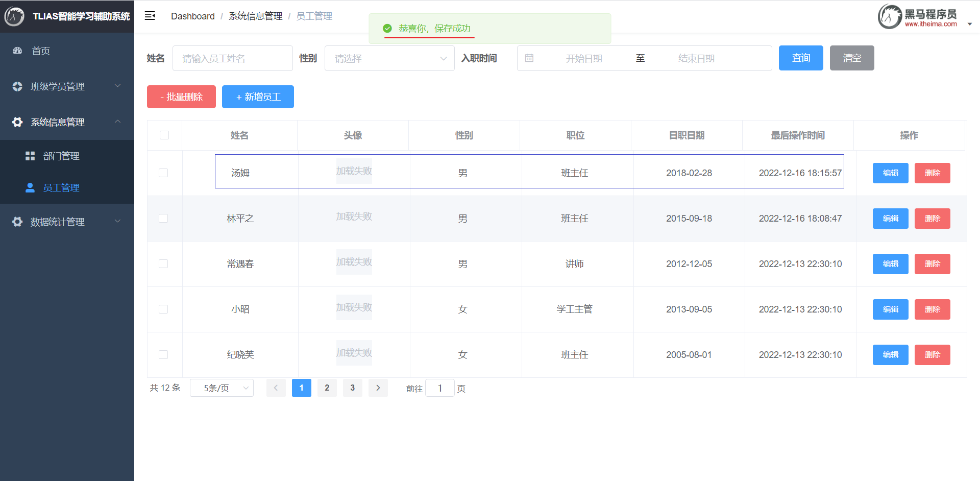Click the grid icon for 部门管理
The image size is (980, 481).
click(30, 156)
